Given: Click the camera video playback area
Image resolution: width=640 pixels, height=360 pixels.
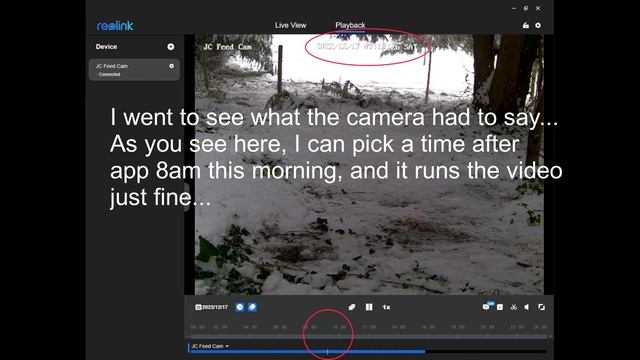Looking at the screenshot, I should [x=369, y=164].
